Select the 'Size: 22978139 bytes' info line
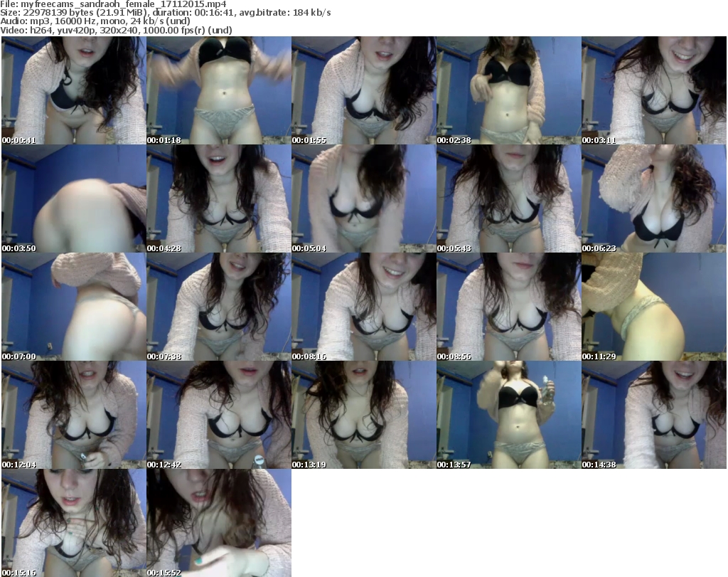Screen dimensions: 728x577 click(165, 13)
